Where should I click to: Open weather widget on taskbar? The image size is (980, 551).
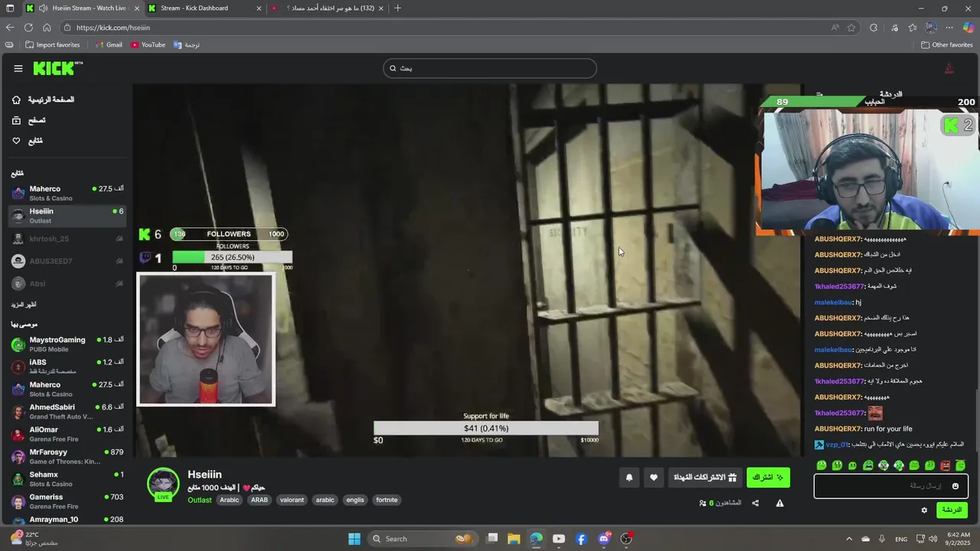coord(34,539)
